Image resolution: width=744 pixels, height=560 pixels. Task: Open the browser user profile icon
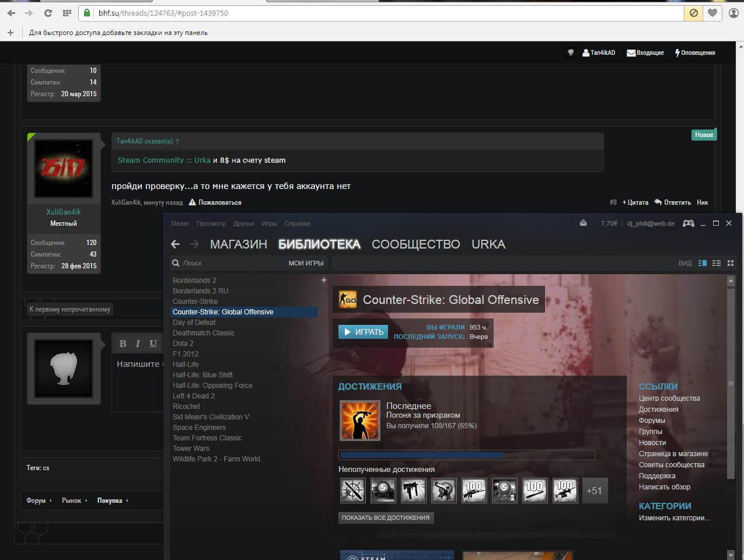(733, 13)
